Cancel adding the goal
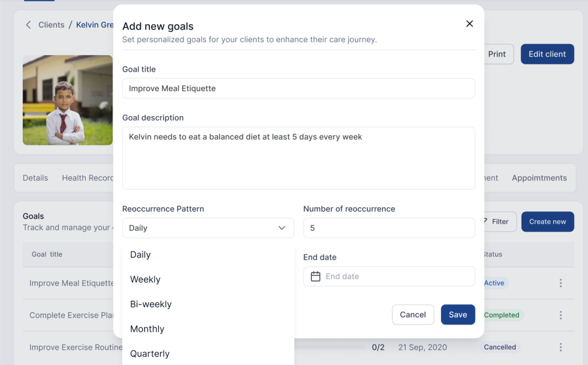 [413, 315]
